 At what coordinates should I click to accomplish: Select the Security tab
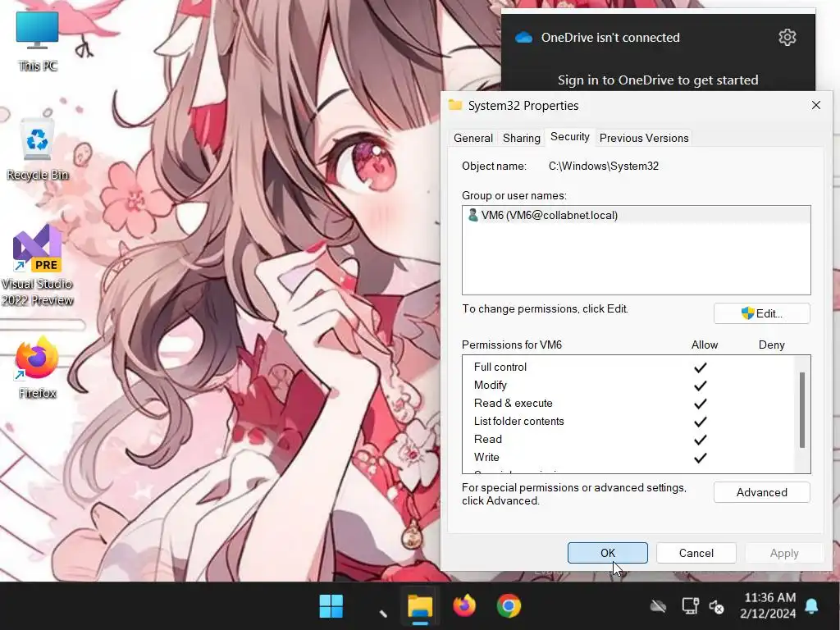click(570, 137)
